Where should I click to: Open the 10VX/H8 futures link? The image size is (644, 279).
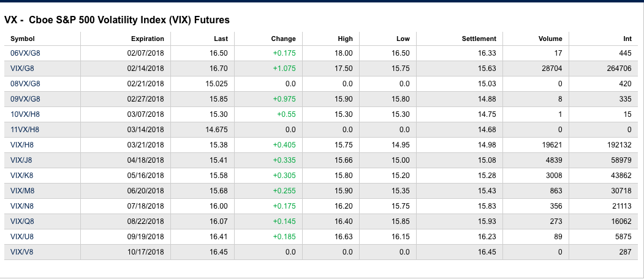[25, 114]
